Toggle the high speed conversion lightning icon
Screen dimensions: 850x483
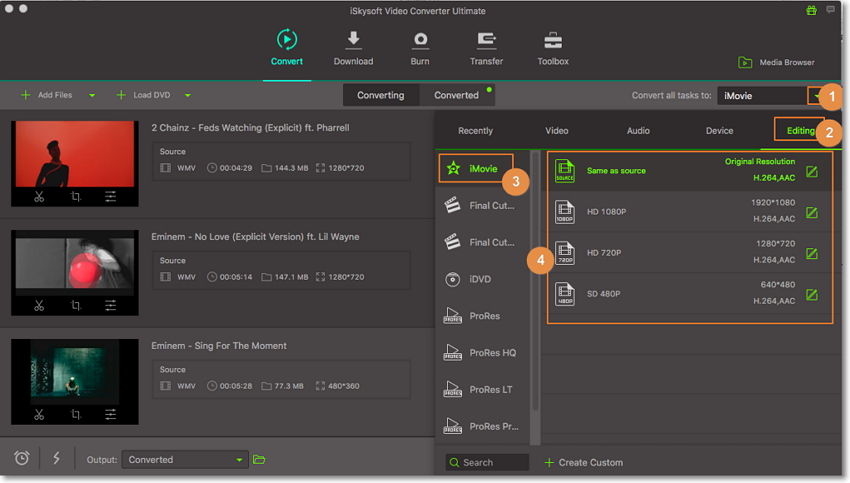click(56, 459)
